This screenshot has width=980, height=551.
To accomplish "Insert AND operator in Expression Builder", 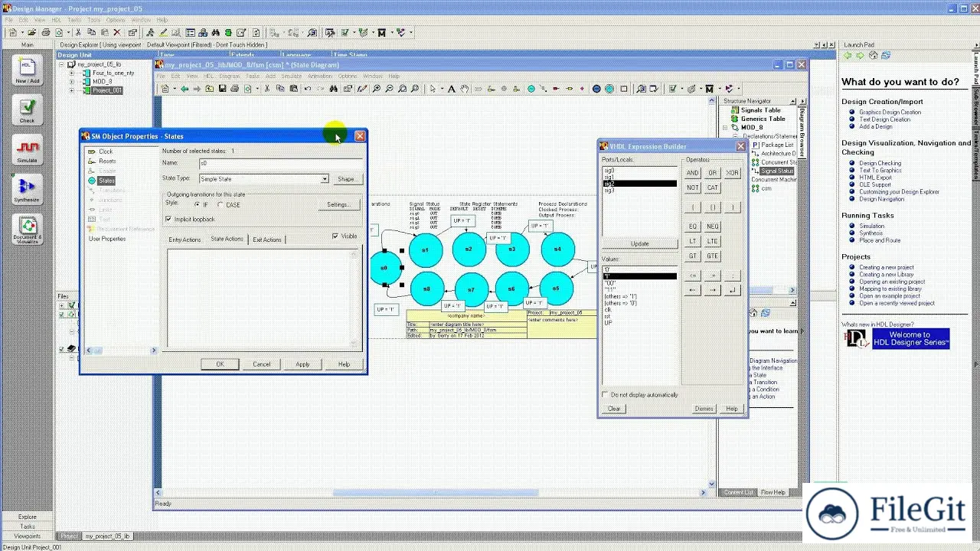I will [x=692, y=173].
